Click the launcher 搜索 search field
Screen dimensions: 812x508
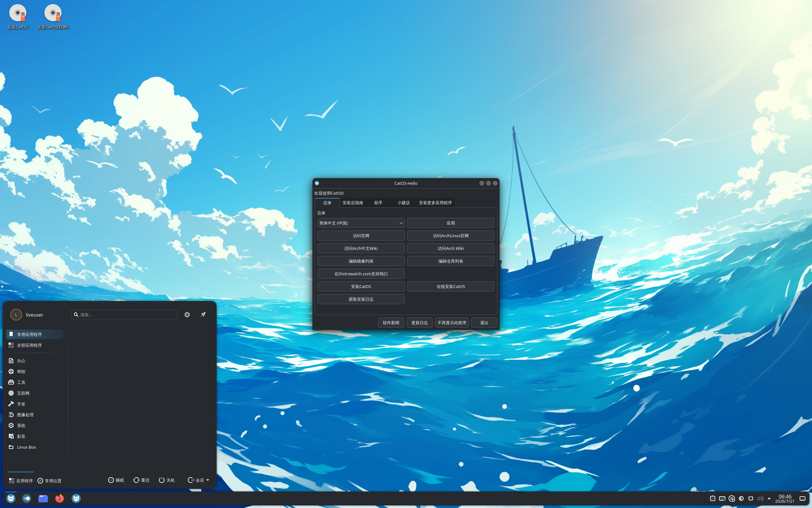click(124, 314)
